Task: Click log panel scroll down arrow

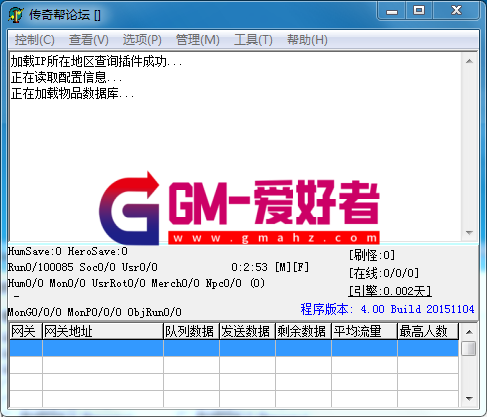Action: click(469, 232)
